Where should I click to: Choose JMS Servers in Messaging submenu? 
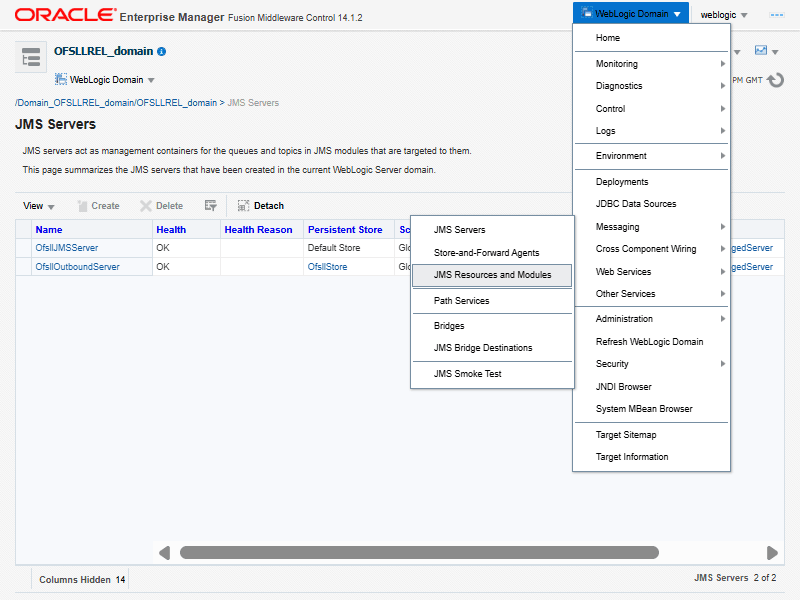[x=492, y=230]
